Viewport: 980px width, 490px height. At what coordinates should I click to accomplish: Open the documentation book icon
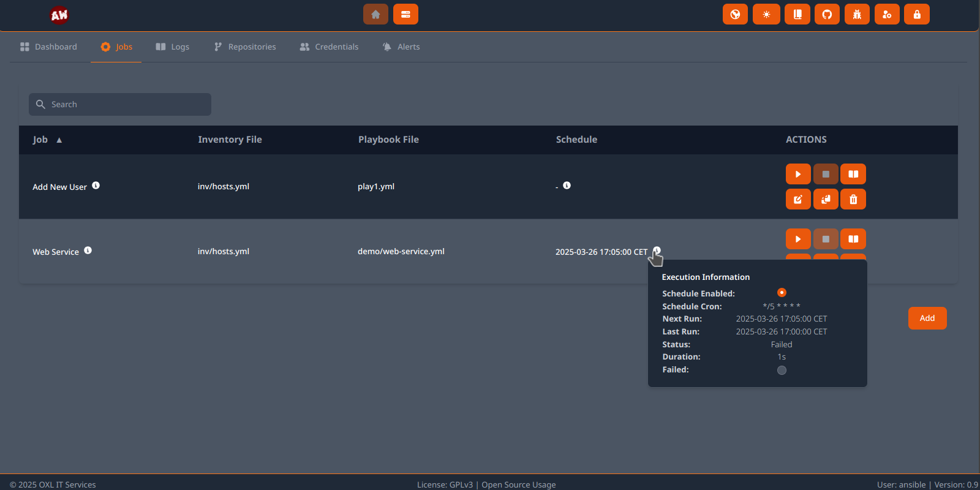pos(797,14)
